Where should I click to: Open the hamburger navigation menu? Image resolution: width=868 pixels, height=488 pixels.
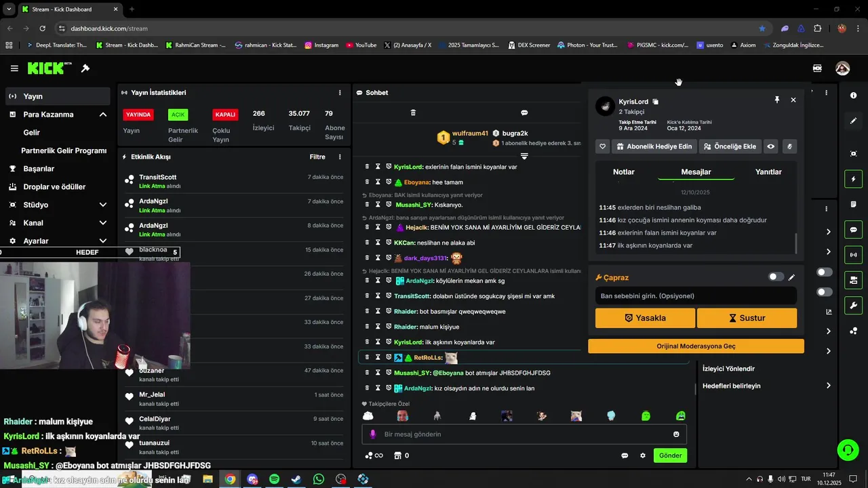14,68
